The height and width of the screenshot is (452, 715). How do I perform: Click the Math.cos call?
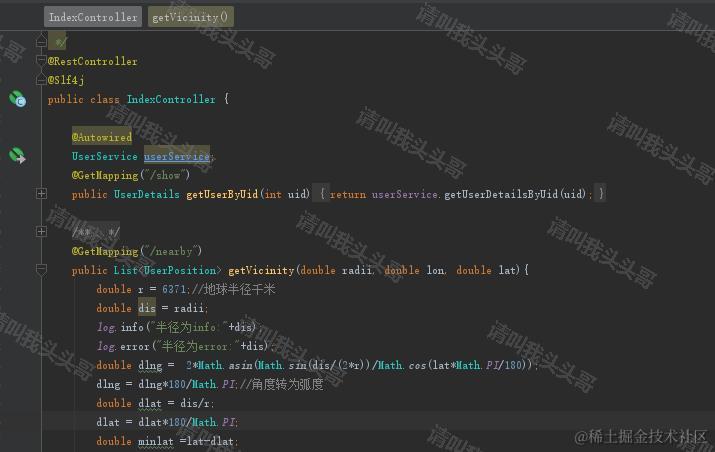(403, 365)
